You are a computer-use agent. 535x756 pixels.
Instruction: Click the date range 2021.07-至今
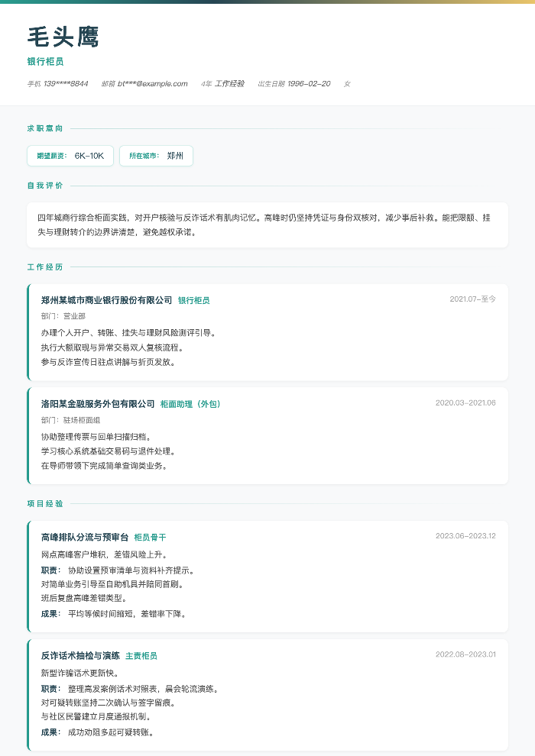(x=473, y=299)
